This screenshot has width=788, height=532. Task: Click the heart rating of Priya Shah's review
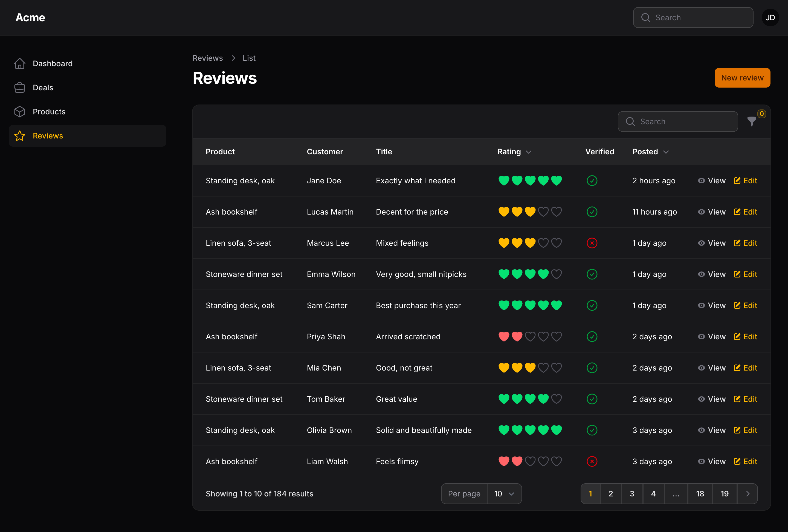click(530, 336)
